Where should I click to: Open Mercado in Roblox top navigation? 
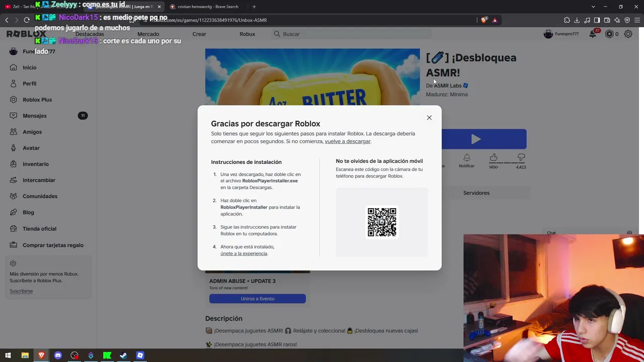[148, 34]
